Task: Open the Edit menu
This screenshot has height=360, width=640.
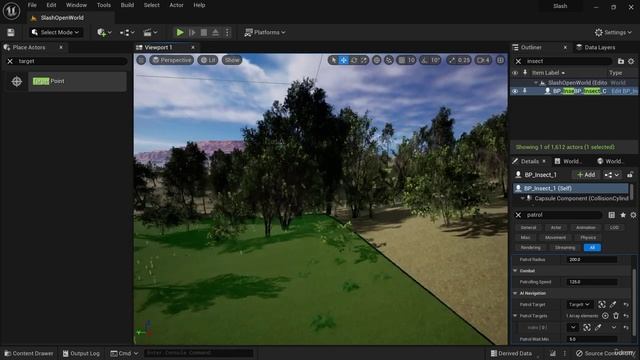Action: tap(51, 5)
